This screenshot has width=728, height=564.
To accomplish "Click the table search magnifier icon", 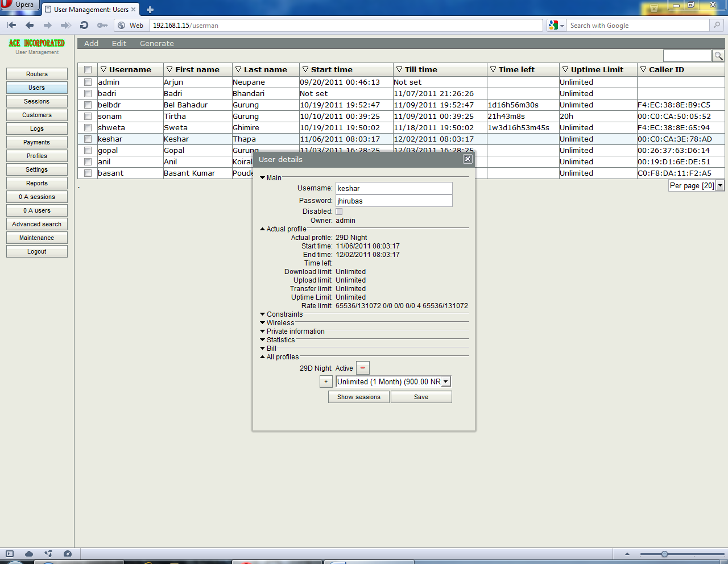I will [x=718, y=56].
